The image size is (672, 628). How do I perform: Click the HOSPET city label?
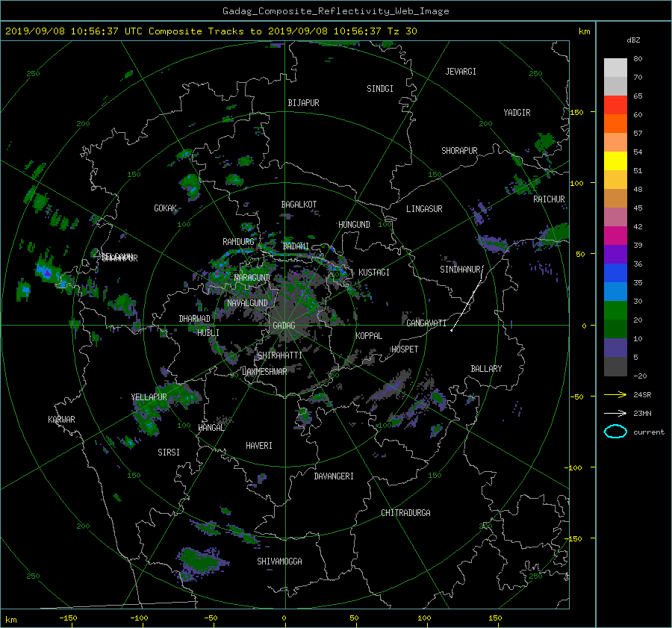[x=405, y=349]
